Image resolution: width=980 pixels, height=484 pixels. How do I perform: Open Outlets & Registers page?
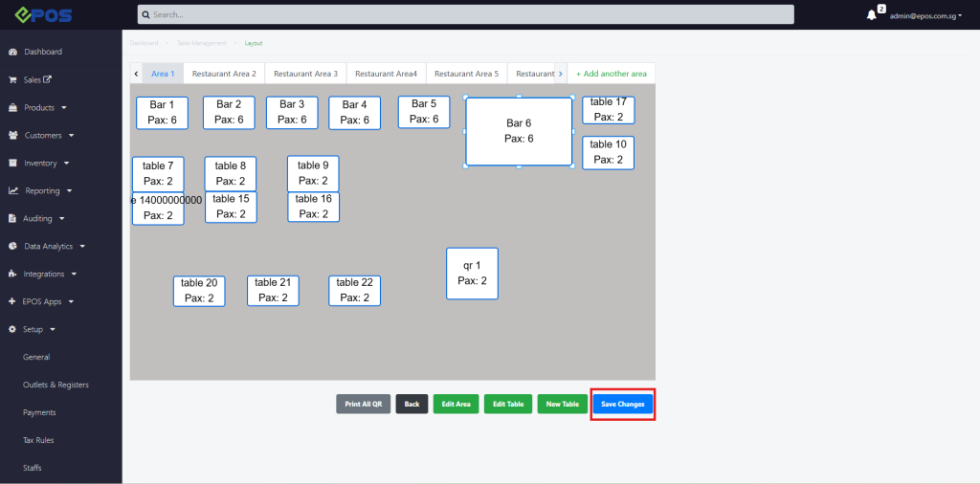[56, 385]
